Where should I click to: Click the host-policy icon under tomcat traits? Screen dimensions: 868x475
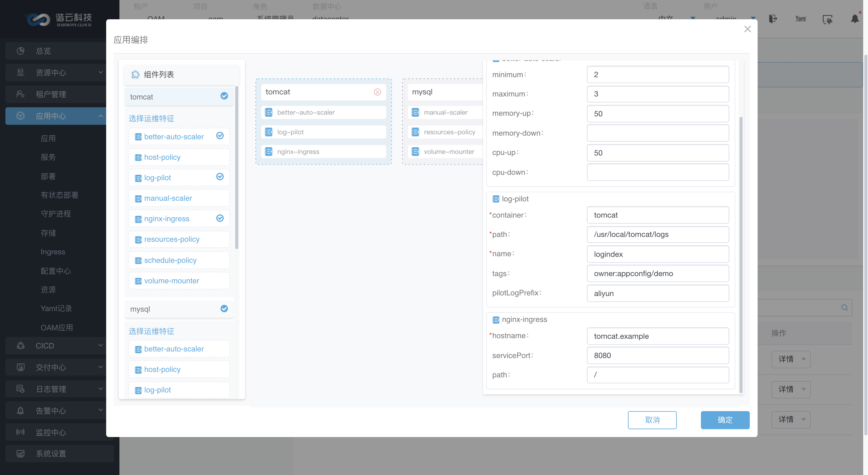[138, 158]
